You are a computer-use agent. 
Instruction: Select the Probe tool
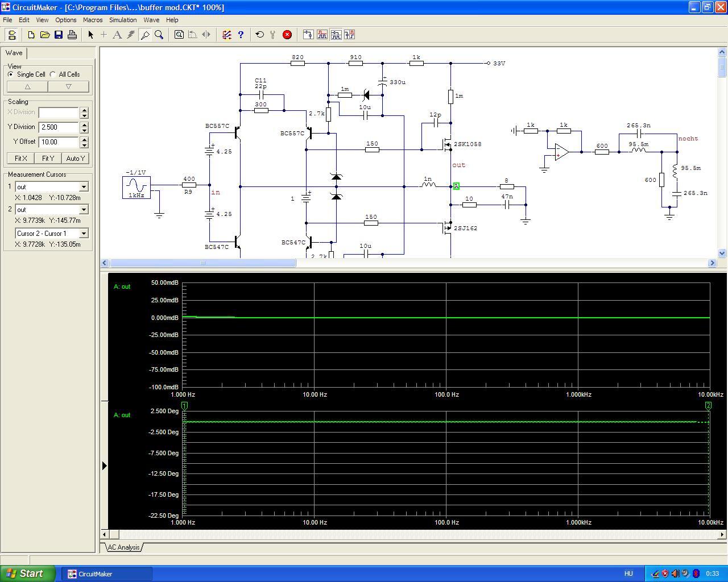pyautogui.click(x=145, y=35)
